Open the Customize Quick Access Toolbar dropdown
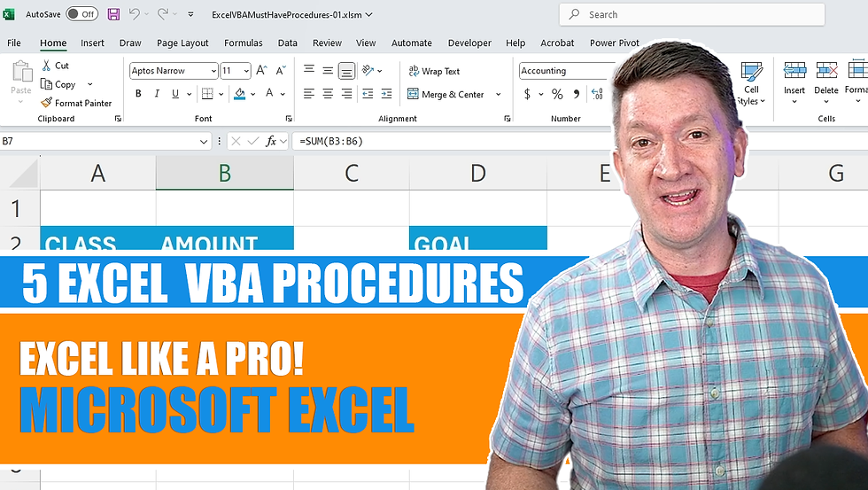Image resolution: width=868 pixels, height=490 pixels. pos(190,15)
